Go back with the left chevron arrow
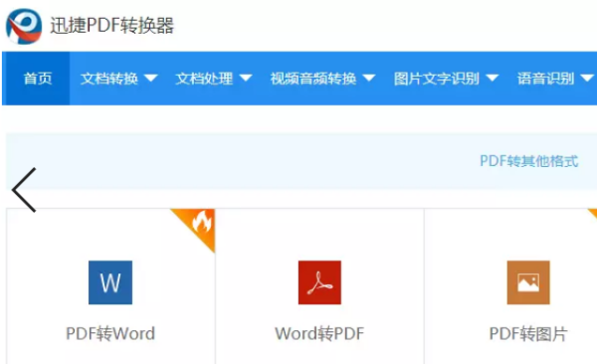This screenshot has width=597, height=364. (x=24, y=190)
